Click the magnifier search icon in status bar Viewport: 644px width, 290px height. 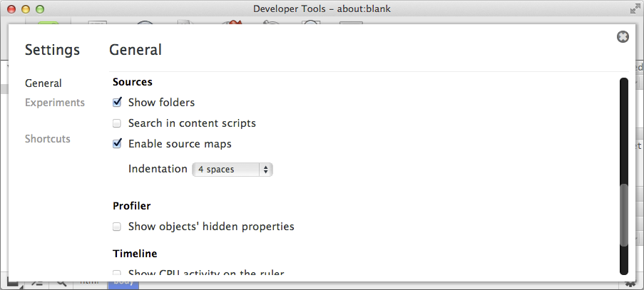point(61,283)
